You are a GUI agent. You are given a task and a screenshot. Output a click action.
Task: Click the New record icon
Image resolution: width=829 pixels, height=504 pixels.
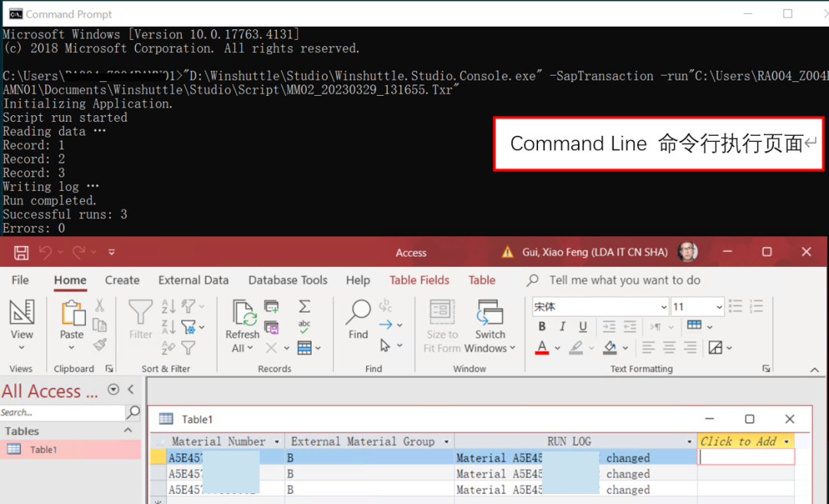click(272, 306)
